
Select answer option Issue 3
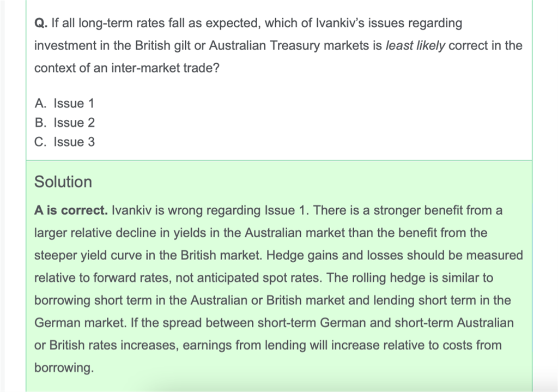tap(74, 142)
